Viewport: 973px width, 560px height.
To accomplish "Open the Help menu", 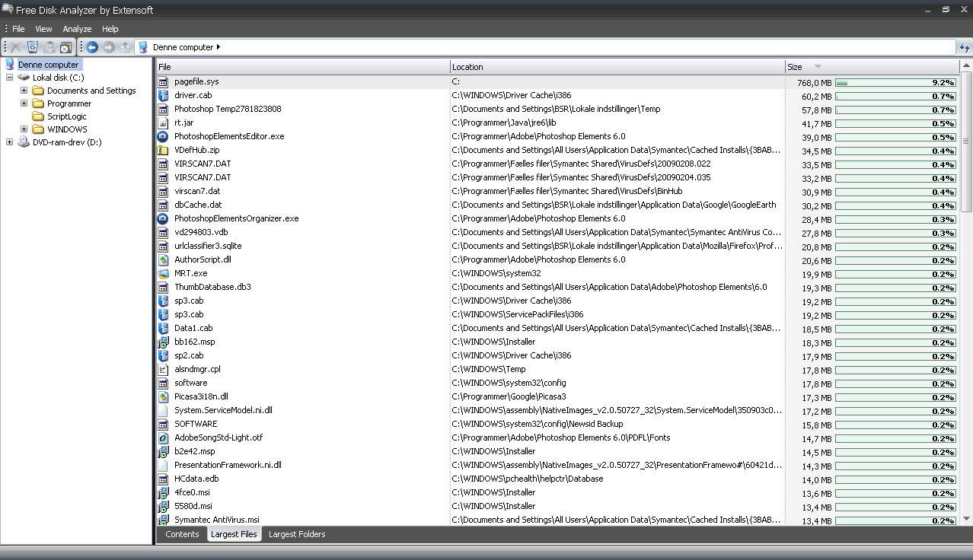I will [110, 29].
